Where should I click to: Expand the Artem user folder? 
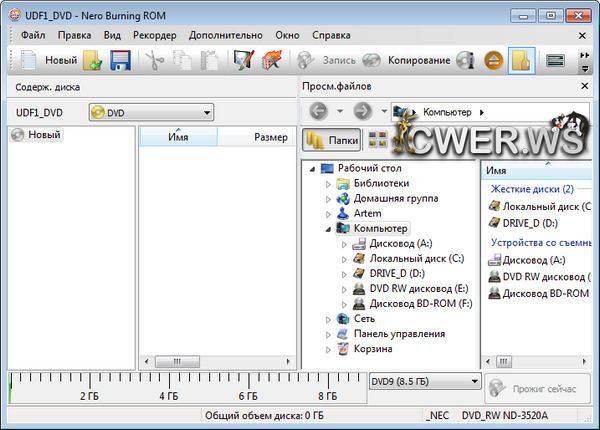[x=328, y=214]
